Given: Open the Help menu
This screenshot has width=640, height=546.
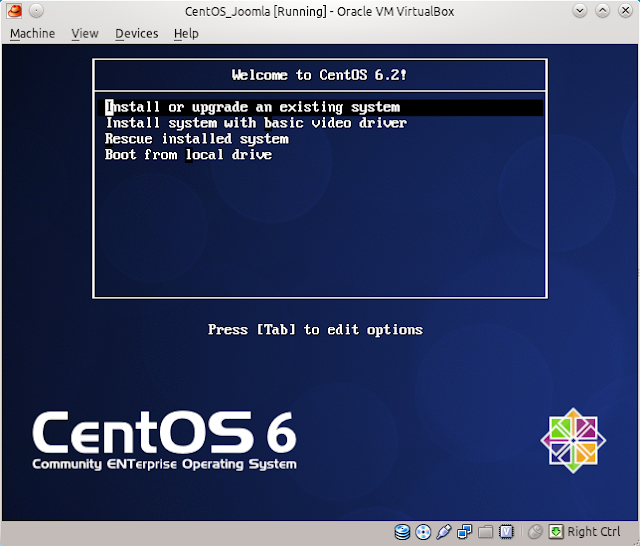Looking at the screenshot, I should click(186, 33).
